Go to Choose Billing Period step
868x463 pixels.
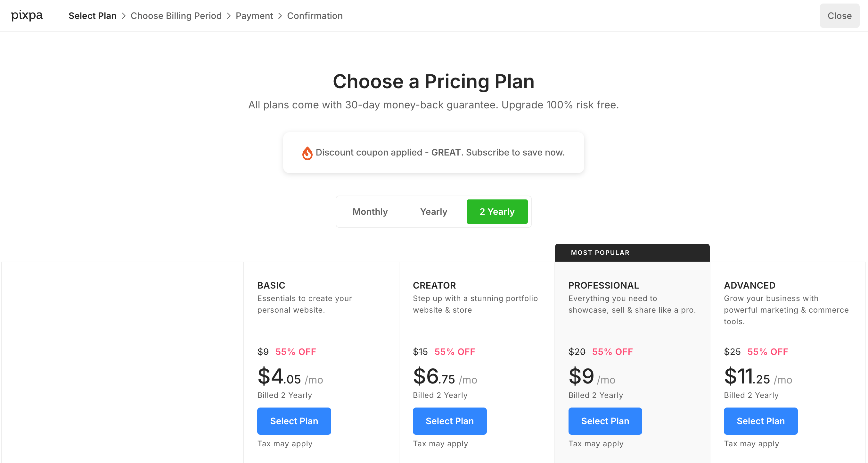176,16
